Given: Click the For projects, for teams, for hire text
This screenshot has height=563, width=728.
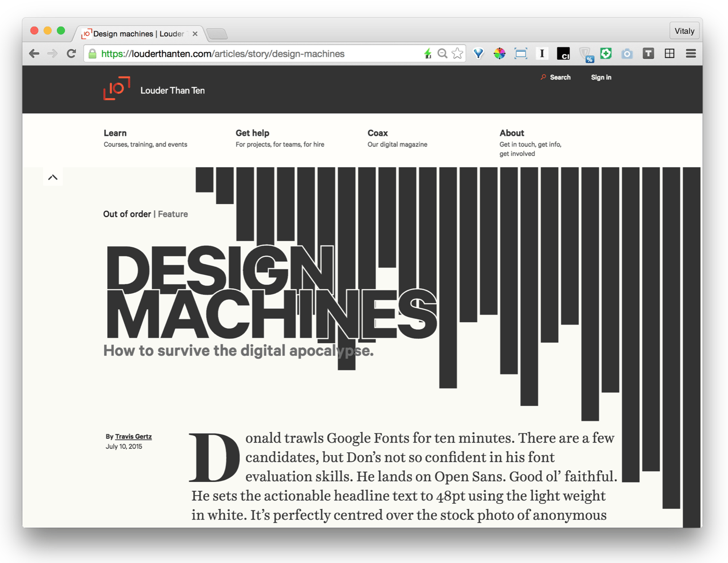Looking at the screenshot, I should tap(280, 145).
